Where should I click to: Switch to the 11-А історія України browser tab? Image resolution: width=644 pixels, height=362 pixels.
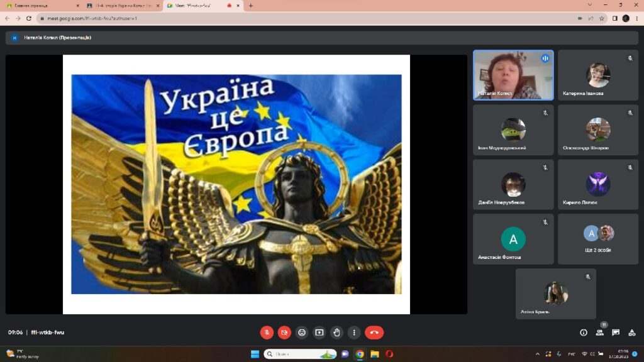[123, 6]
